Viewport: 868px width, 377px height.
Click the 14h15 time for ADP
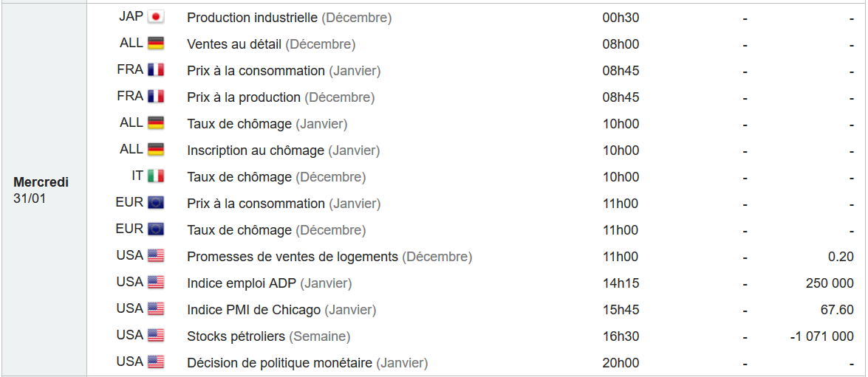pos(621,283)
